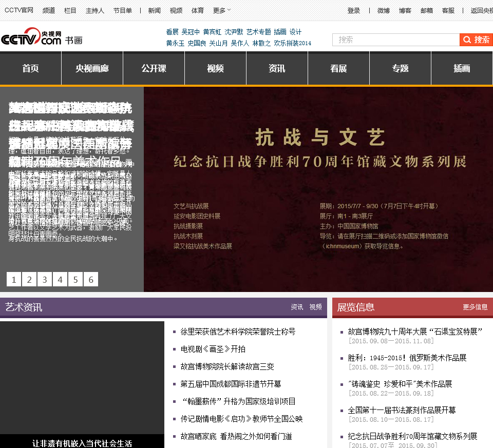
Task: Open the 微博 link
Action: [383, 11]
